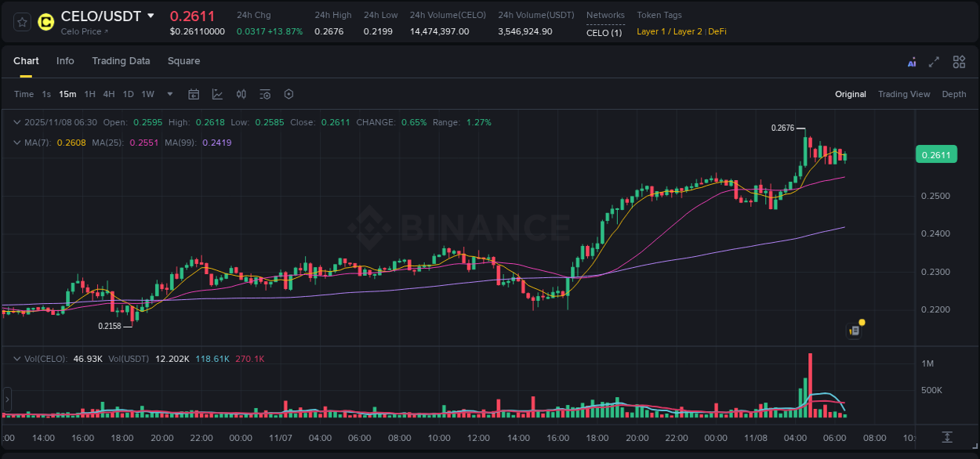Click the current price label 0.2611
This screenshot has height=459, width=980.
coord(936,154)
